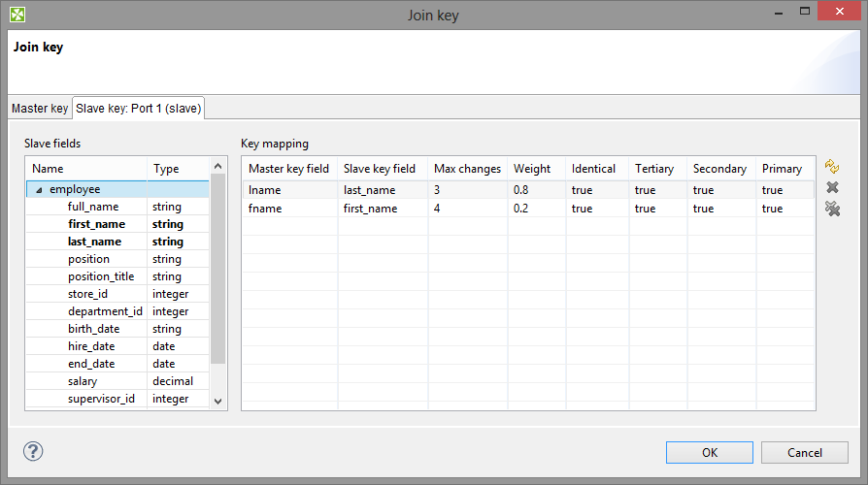868x485 pixels.
Task: Click the Slave key field column header
Action: pyautogui.click(x=380, y=169)
